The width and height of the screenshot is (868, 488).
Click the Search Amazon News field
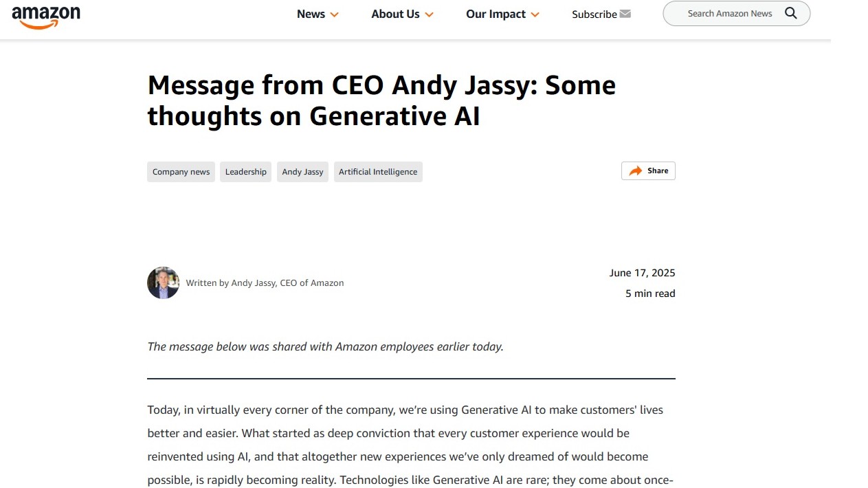(x=736, y=14)
